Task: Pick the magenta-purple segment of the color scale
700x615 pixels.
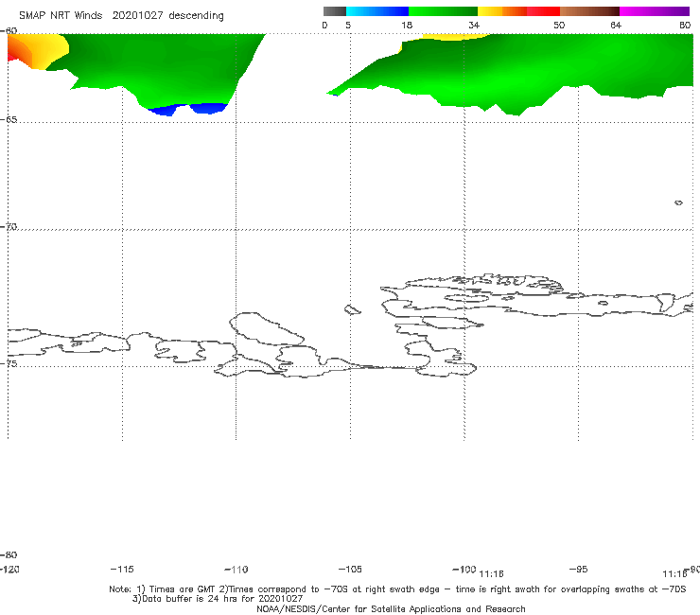Action: click(x=655, y=11)
